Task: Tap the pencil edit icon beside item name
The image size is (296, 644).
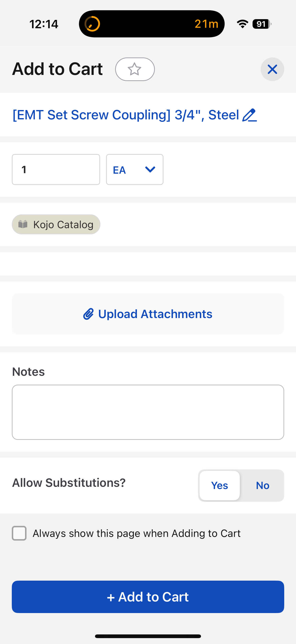Action: point(250,115)
